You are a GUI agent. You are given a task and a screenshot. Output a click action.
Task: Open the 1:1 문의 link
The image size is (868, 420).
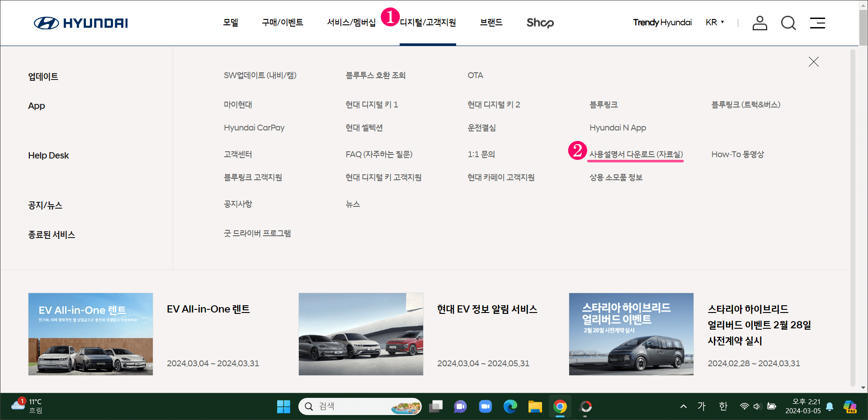[481, 154]
